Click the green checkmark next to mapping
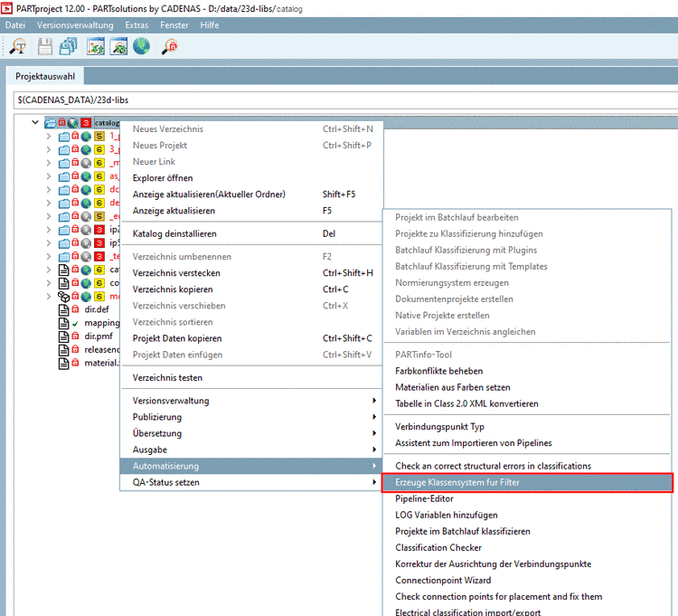Screen dimensions: 678x616 pos(75,324)
